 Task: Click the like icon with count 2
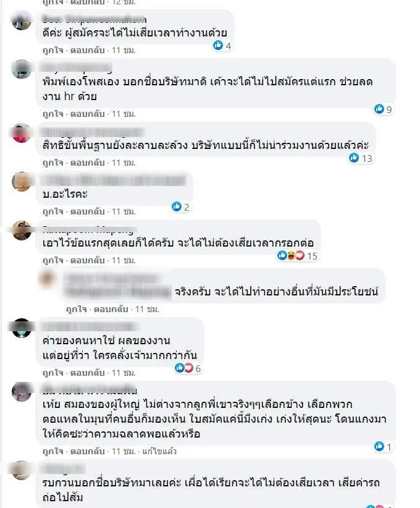coord(177,206)
